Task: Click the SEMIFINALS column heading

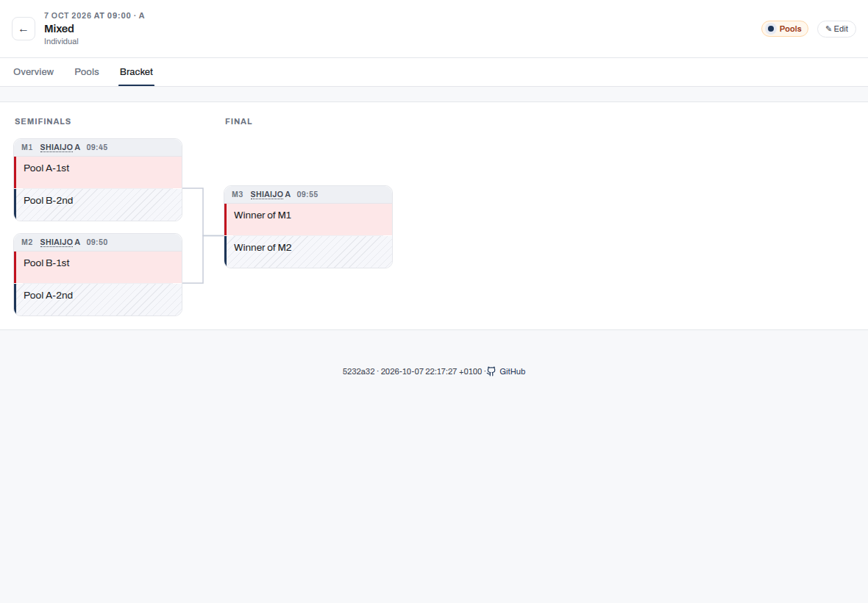Action: (x=43, y=121)
